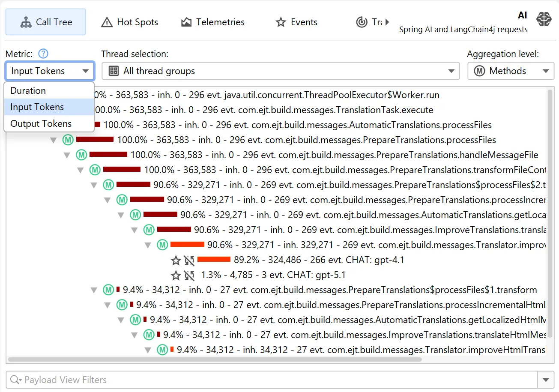Click the Metric help question mark icon
This screenshot has height=392, width=559.
[43, 54]
